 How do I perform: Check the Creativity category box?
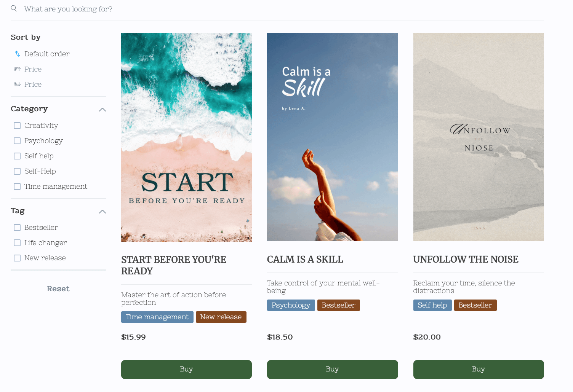[x=17, y=126]
